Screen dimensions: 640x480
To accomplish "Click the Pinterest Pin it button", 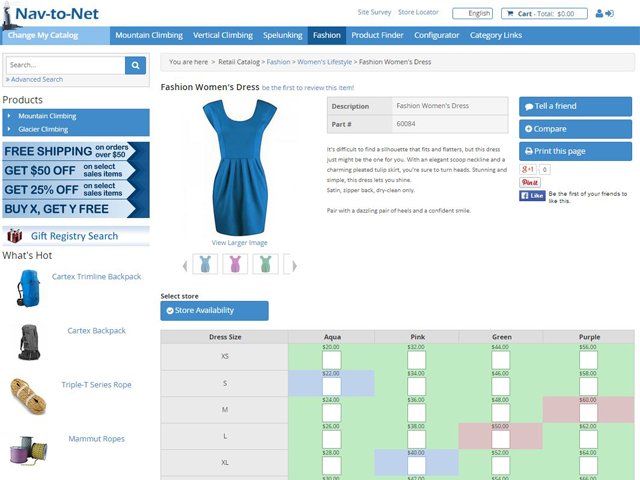I will coord(529,182).
